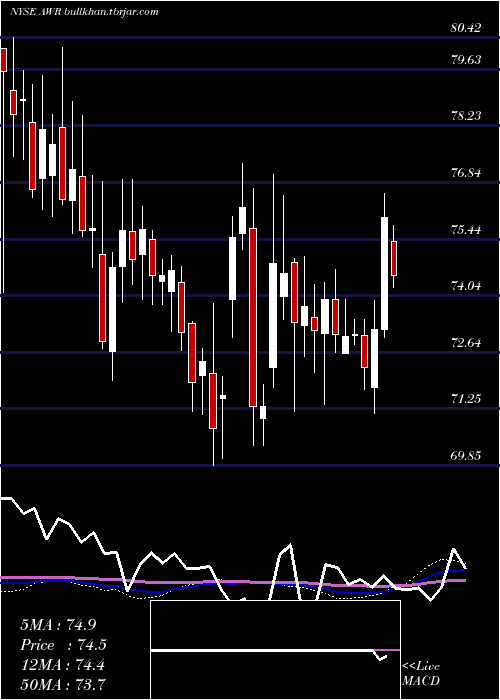This screenshot has width=500, height=700.
Task: Click the MACD inset box
Action: pos(275,650)
